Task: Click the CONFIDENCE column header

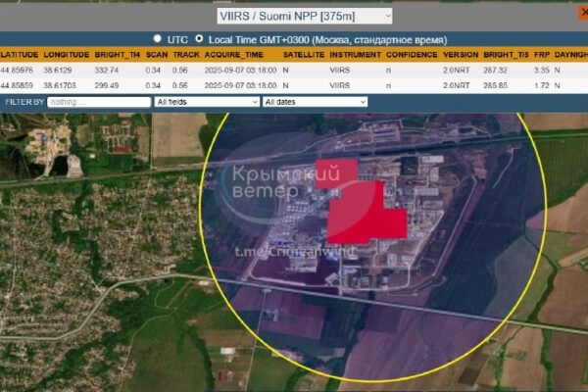Action: (412, 55)
